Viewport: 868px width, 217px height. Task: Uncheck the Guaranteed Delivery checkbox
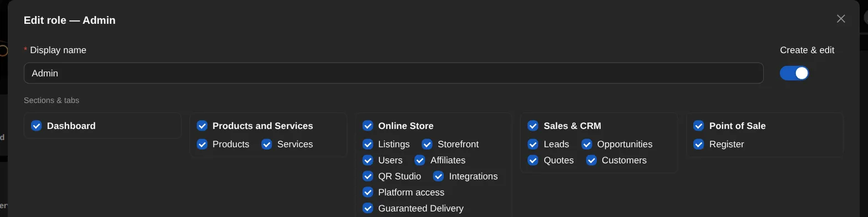pos(368,208)
